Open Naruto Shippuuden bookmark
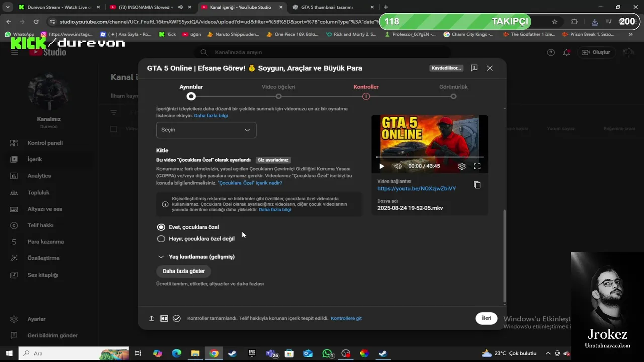 (232, 34)
